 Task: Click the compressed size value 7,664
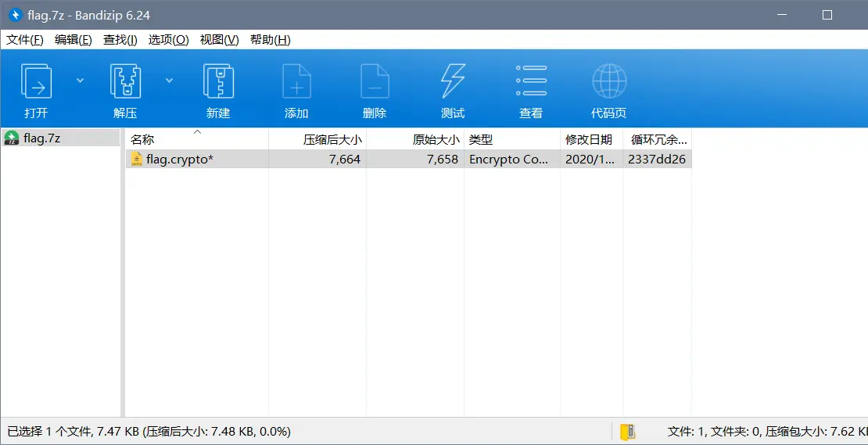(344, 160)
